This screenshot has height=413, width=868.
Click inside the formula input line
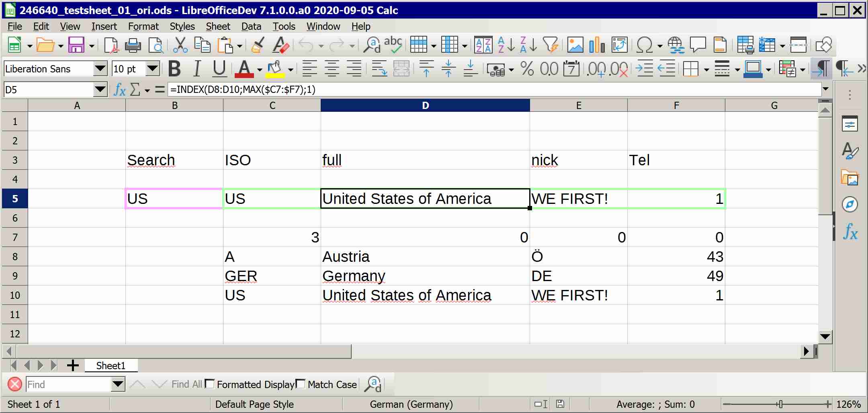pos(482,89)
